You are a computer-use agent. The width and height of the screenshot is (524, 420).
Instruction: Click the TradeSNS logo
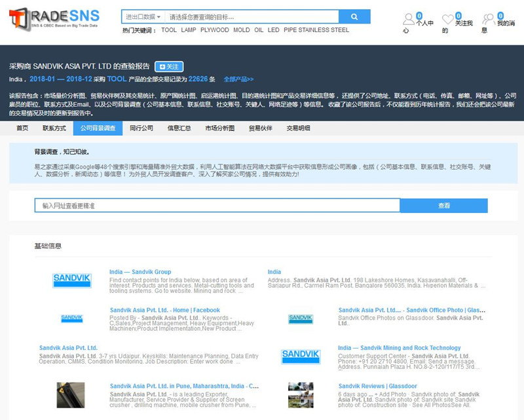tap(51, 16)
